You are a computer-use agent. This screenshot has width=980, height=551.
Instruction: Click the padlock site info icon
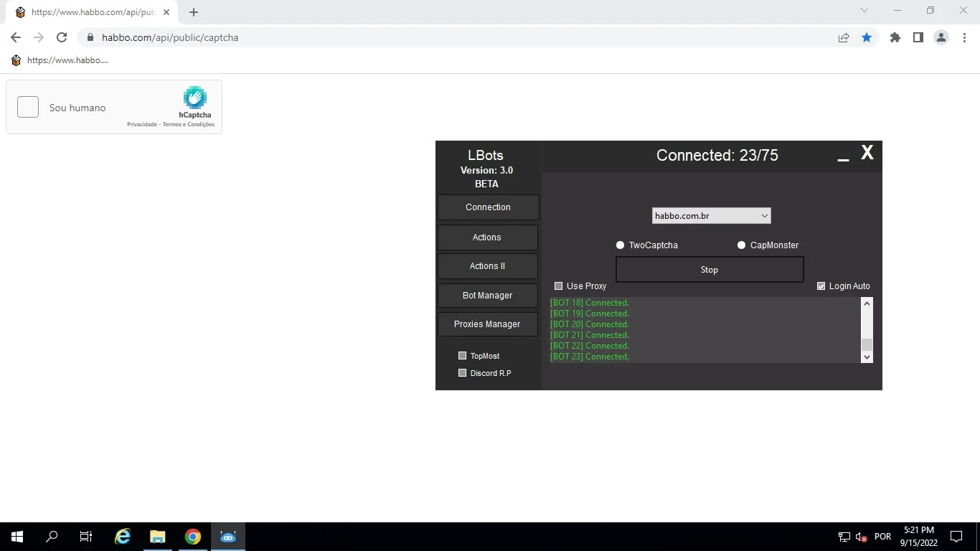tap(90, 37)
